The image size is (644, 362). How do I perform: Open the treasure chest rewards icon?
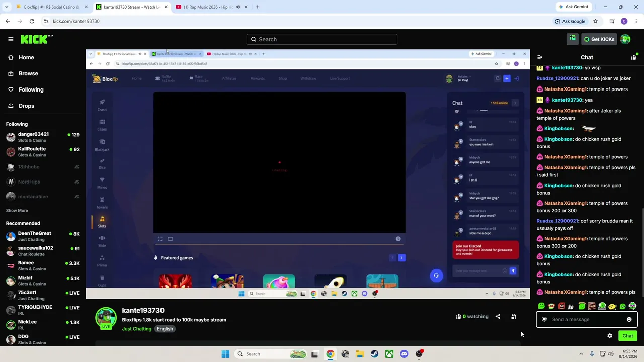[x=572, y=39]
